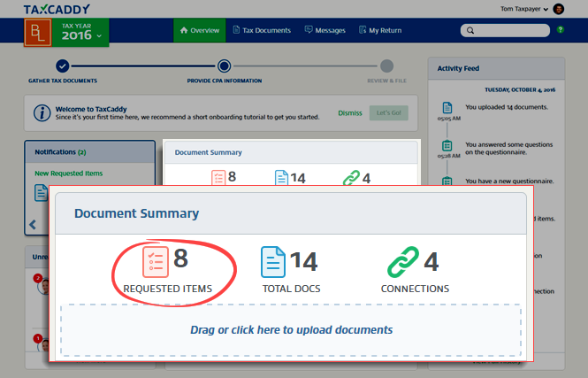
Task: Click 'You uploaded 14 documents.' activity entry
Action: 507,107
